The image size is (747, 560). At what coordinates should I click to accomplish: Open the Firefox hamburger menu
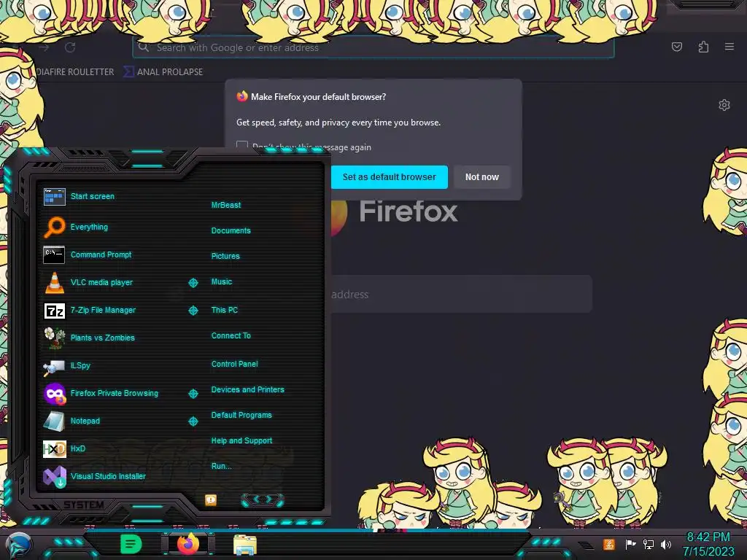coord(729,47)
